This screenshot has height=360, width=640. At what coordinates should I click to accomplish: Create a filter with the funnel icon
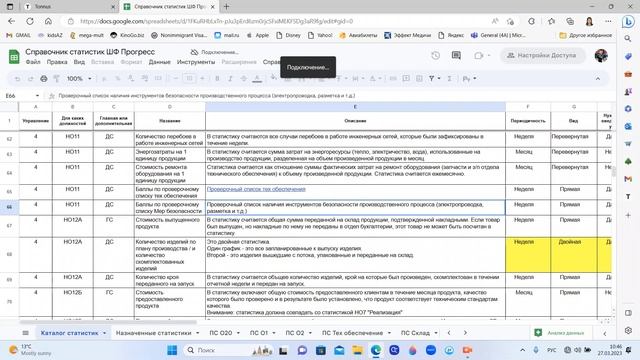tap(431, 78)
